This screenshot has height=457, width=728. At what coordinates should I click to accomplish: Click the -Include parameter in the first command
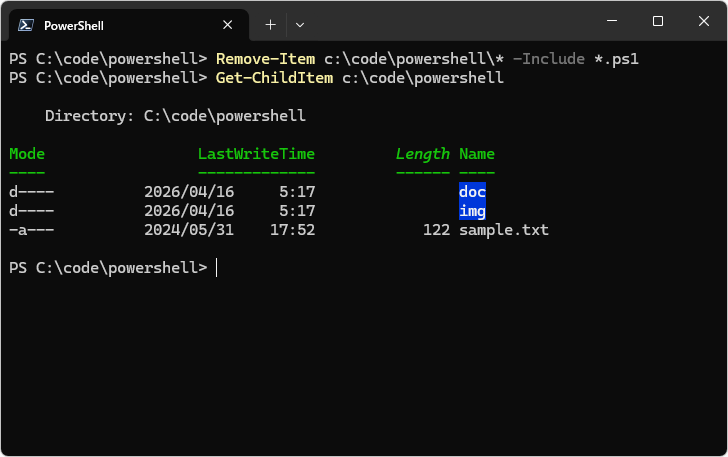point(548,59)
